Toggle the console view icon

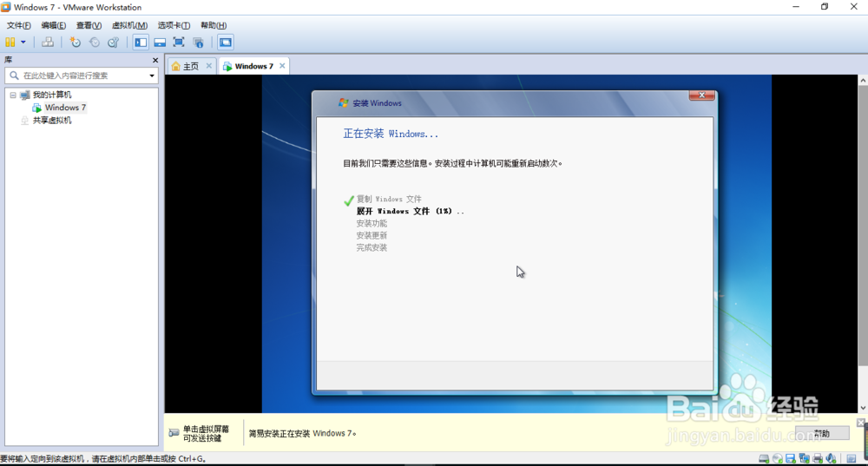(x=226, y=42)
